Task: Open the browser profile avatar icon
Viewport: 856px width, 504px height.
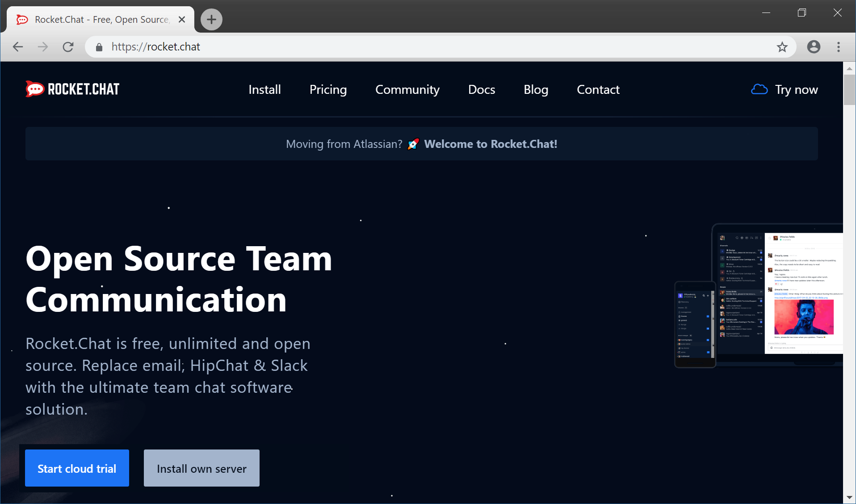Action: click(x=814, y=47)
